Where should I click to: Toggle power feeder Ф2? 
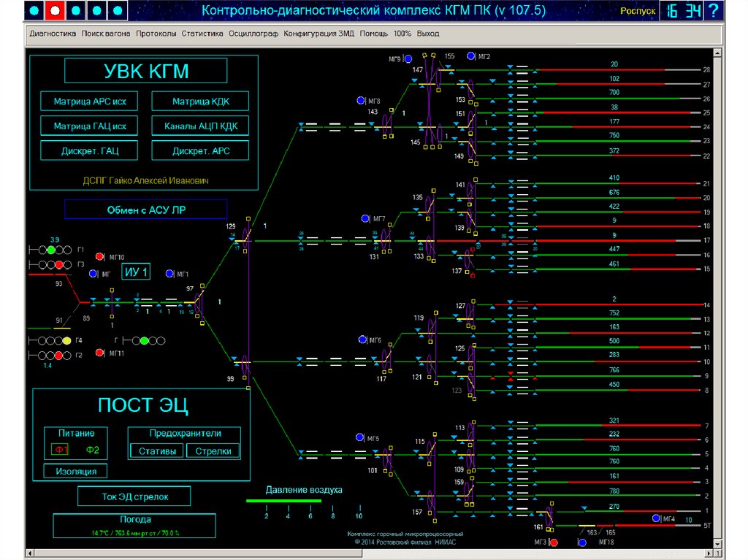92,450
